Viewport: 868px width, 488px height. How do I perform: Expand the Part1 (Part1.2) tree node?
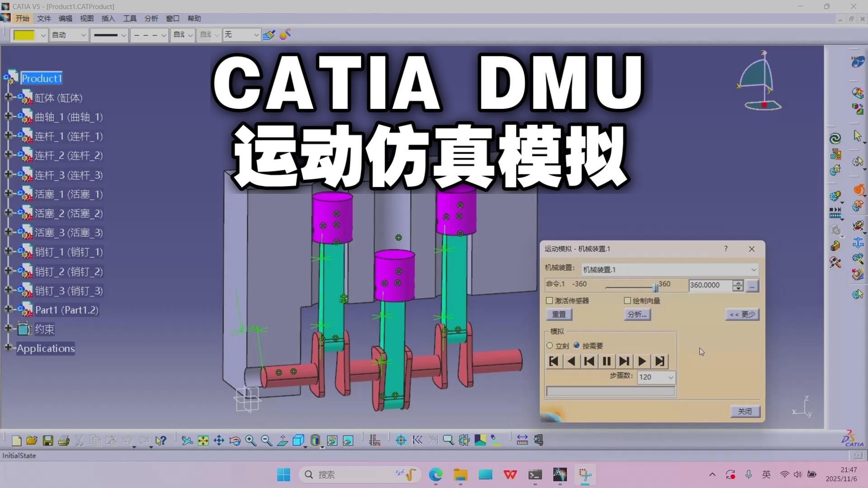[x=8, y=310]
